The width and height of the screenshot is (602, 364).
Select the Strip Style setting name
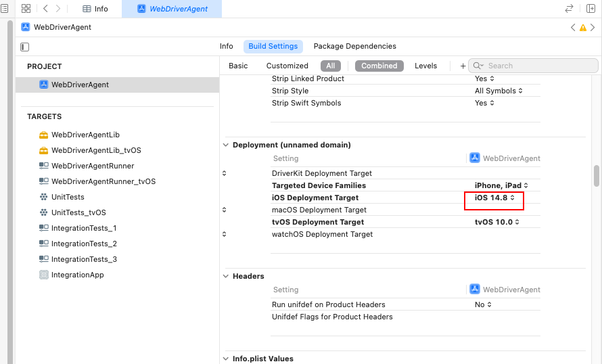pos(290,91)
